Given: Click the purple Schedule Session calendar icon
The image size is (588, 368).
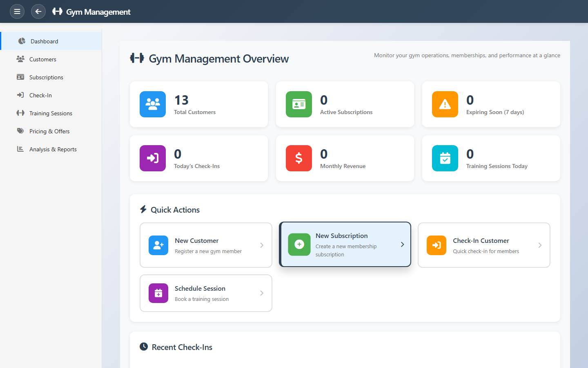Looking at the screenshot, I should click(158, 293).
